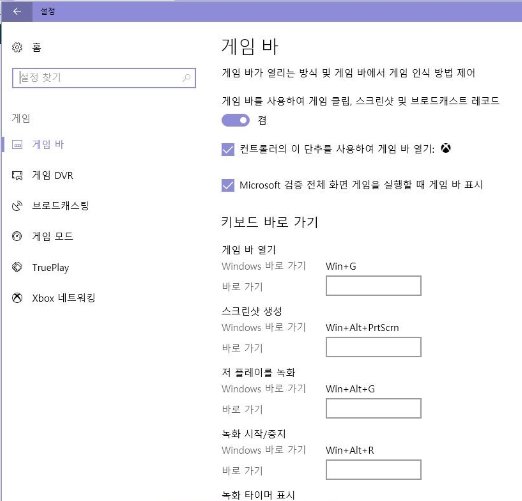Click the 게임 바 열기 custom shortcut field

pos(374,285)
